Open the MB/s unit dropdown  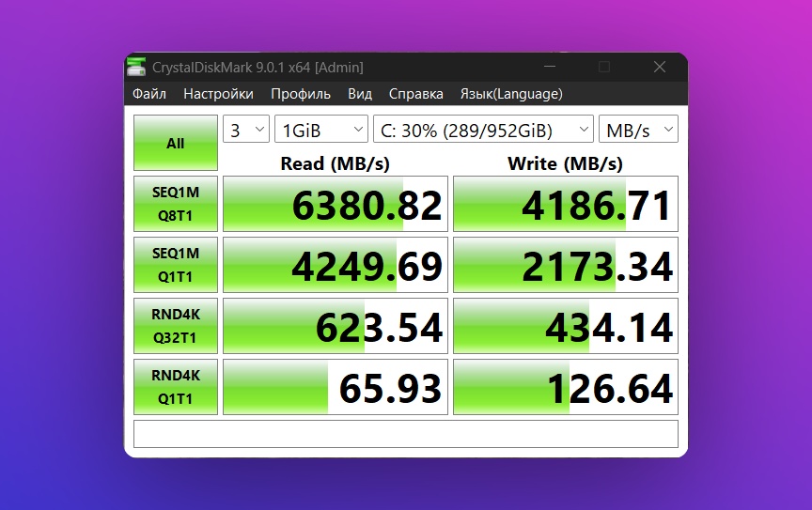pyautogui.click(x=638, y=129)
